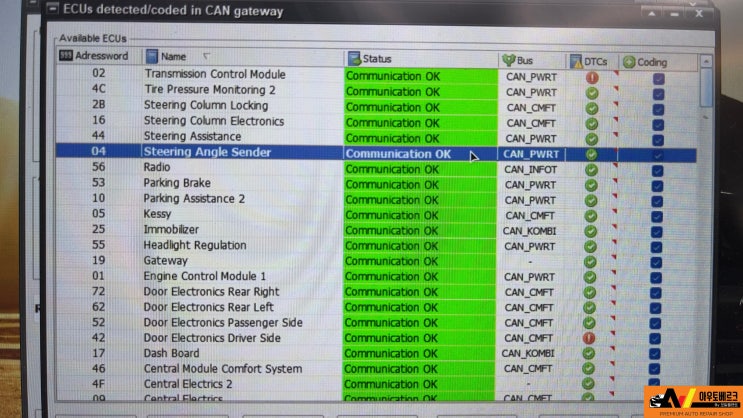The height and width of the screenshot is (418, 743).
Task: Select the Transmission Control Module row
Action: point(376,75)
